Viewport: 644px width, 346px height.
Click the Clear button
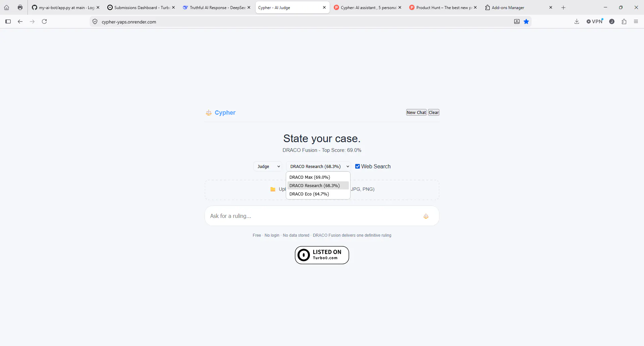(434, 112)
